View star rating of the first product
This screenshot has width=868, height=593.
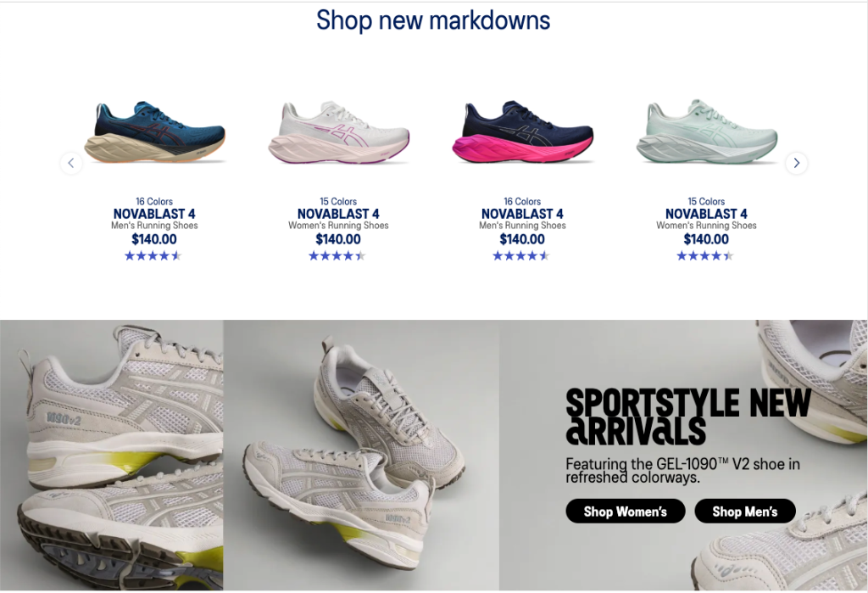153,255
